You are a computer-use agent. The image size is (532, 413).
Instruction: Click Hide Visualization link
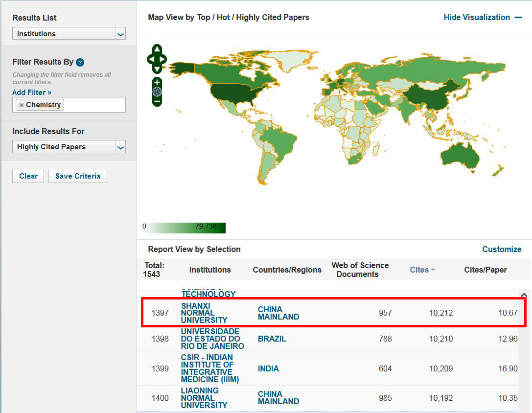[477, 17]
